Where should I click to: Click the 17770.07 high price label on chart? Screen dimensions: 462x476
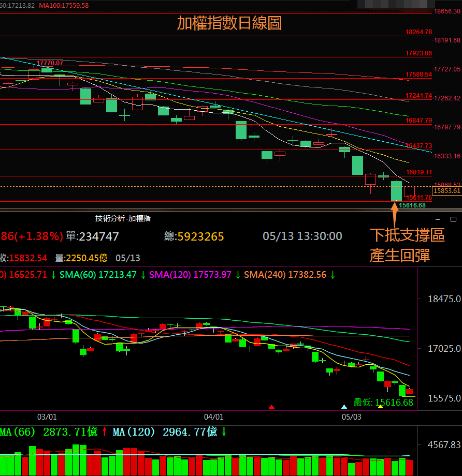(x=50, y=63)
